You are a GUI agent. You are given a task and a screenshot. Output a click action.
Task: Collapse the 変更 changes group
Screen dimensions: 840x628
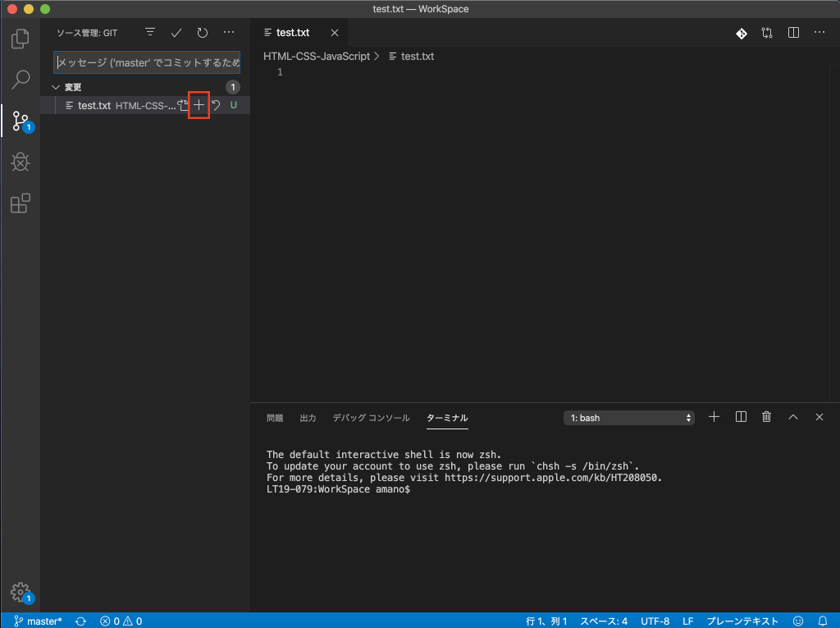[x=56, y=87]
